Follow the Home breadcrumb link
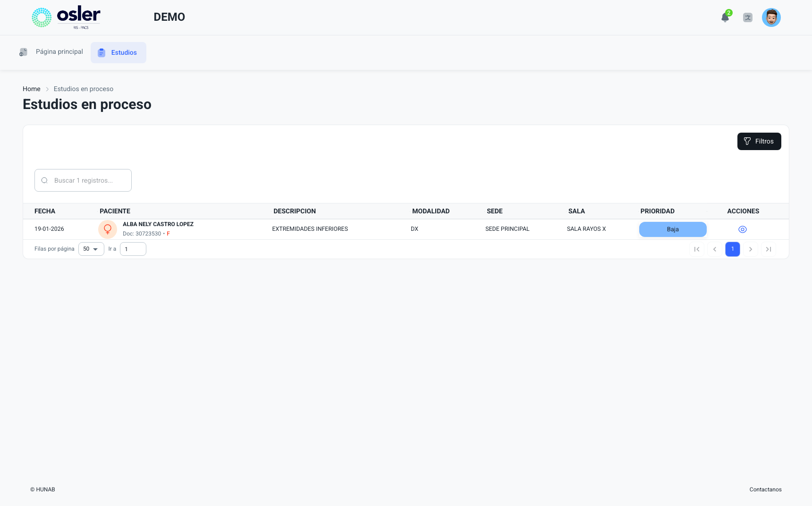Image resolution: width=812 pixels, height=506 pixels. pos(32,89)
